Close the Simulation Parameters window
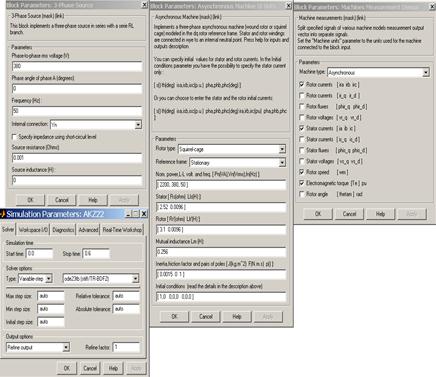The width and height of the screenshot is (436, 377). (144, 214)
